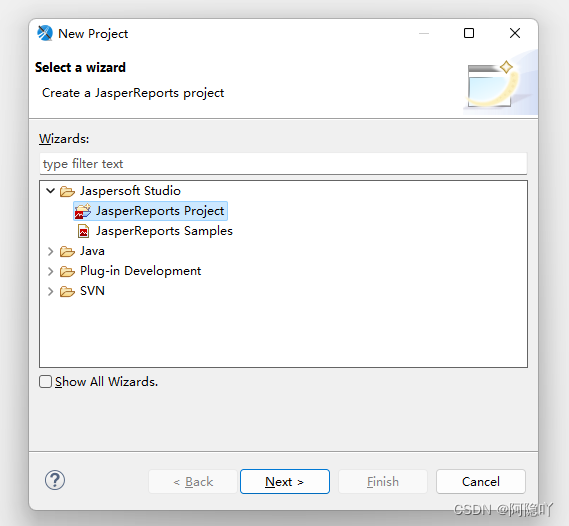
Task: Expand the Plug-in Development category arrow
Action: 50,271
